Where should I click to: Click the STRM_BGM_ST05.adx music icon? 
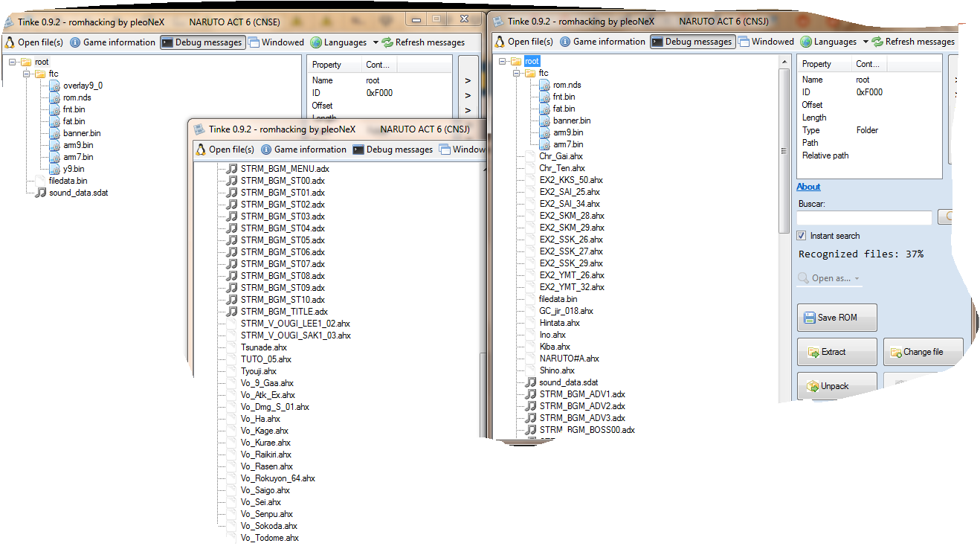click(x=232, y=240)
